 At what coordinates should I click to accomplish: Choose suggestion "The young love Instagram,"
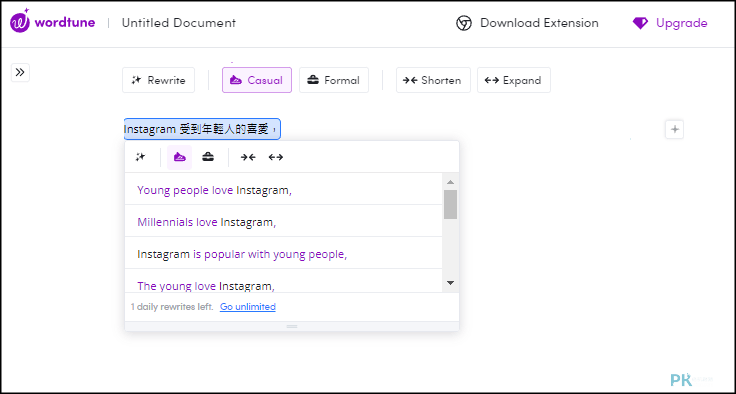[x=284, y=282]
